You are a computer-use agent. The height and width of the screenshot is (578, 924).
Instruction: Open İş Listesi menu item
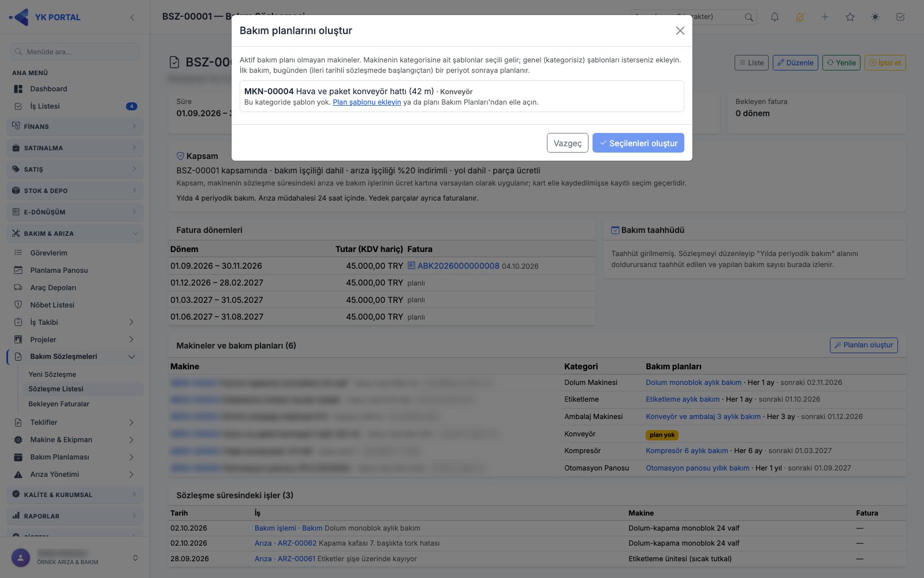click(75, 106)
